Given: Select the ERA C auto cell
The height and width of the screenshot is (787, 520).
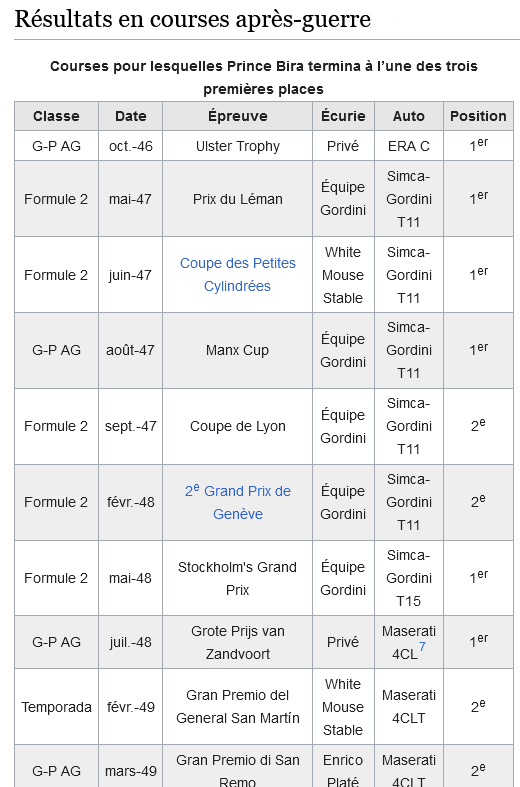Looking at the screenshot, I should (409, 146).
